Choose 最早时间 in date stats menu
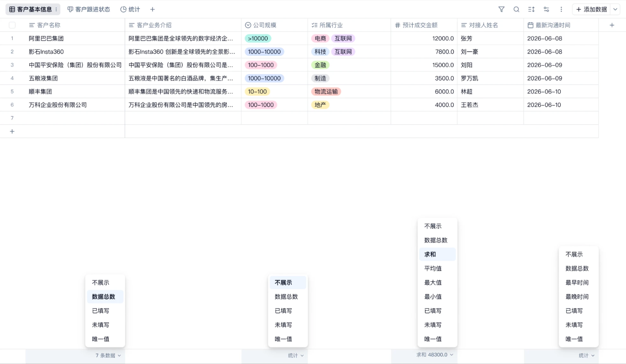626x364 pixels. [x=579, y=283]
